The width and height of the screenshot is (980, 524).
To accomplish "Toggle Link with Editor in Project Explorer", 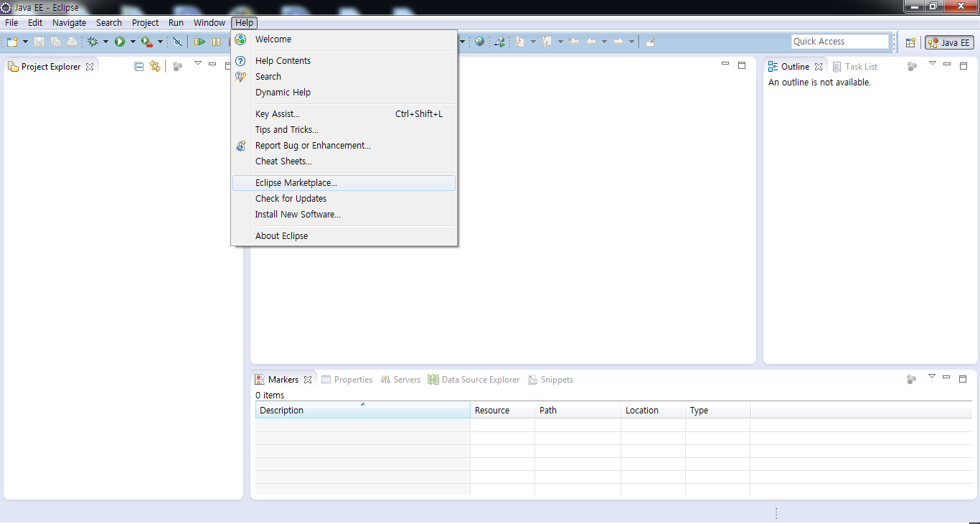I will click(x=155, y=66).
